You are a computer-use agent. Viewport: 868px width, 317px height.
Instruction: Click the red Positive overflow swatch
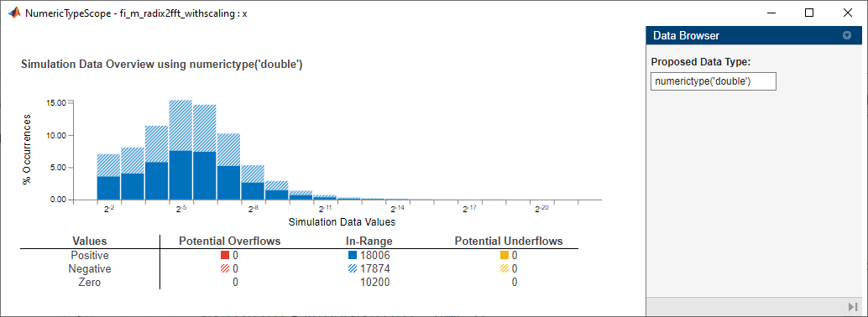pos(225,256)
